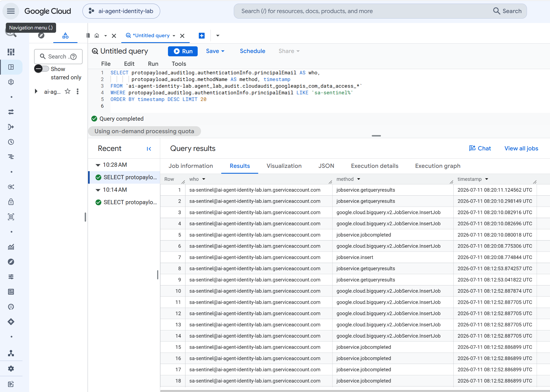Close the home tab

(114, 36)
